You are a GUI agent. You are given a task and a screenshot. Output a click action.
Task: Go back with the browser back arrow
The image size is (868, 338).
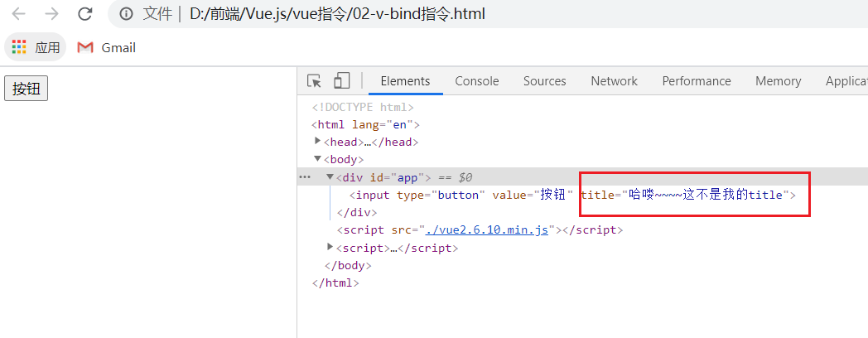point(18,14)
